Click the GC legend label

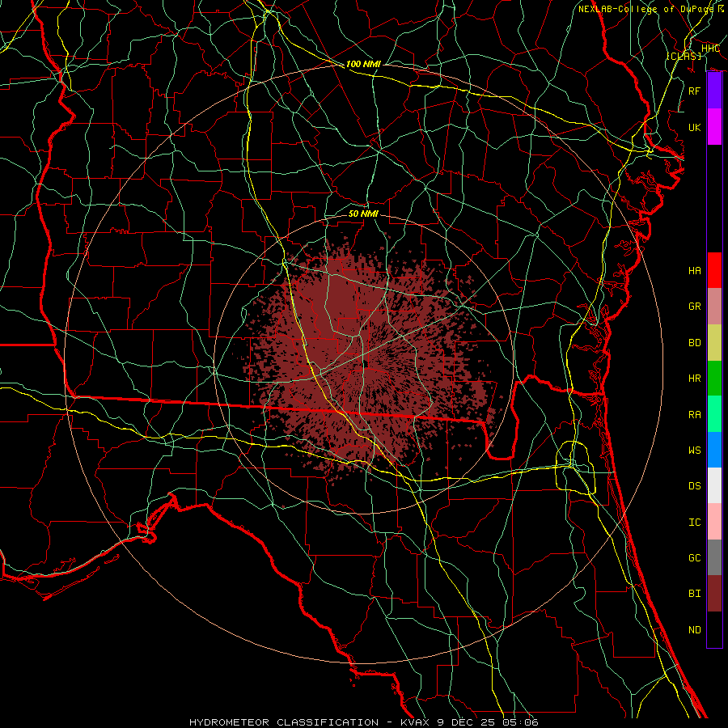[x=695, y=557]
